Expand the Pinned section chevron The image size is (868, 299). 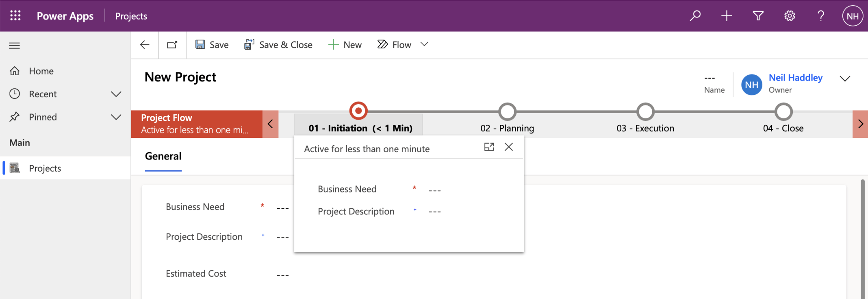[116, 117]
